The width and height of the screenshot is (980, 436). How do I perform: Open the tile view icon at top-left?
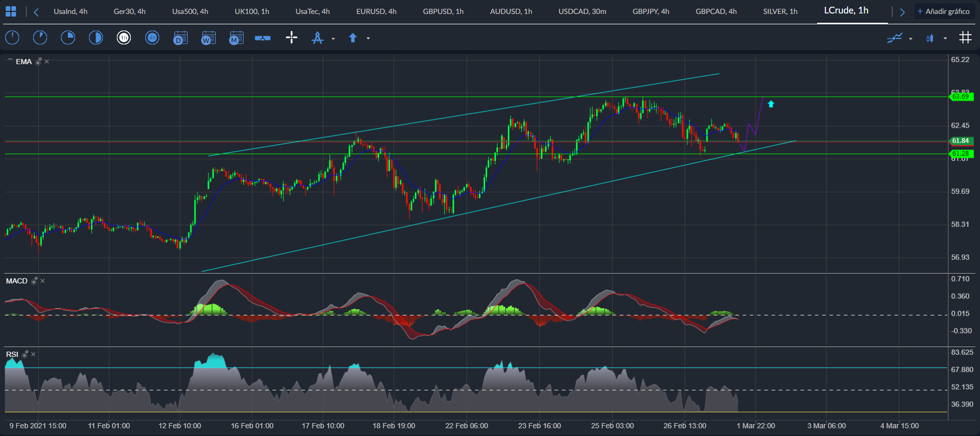click(11, 11)
